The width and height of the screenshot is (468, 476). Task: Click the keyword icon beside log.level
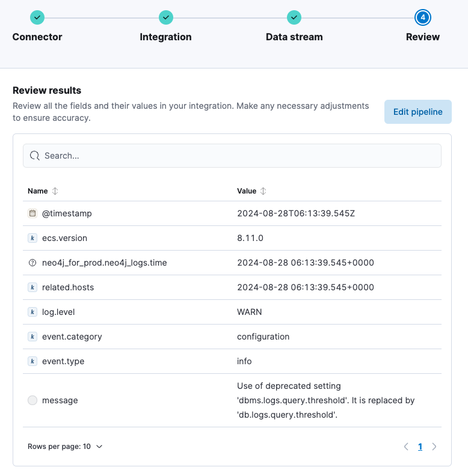click(x=32, y=312)
